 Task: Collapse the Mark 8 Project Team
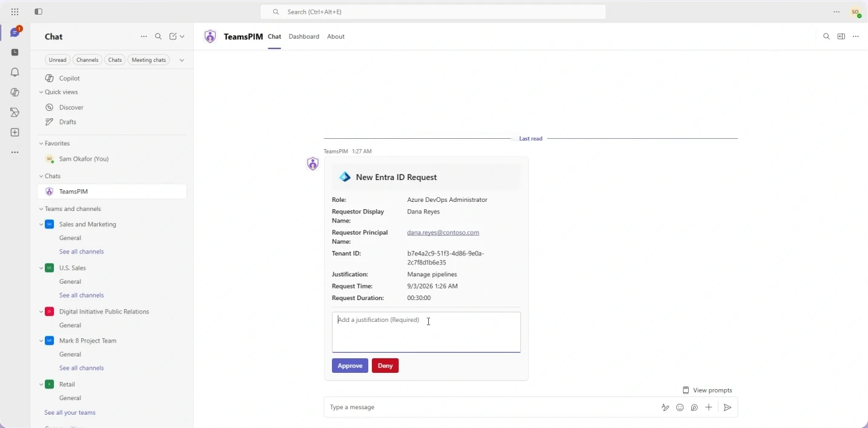[x=41, y=341]
